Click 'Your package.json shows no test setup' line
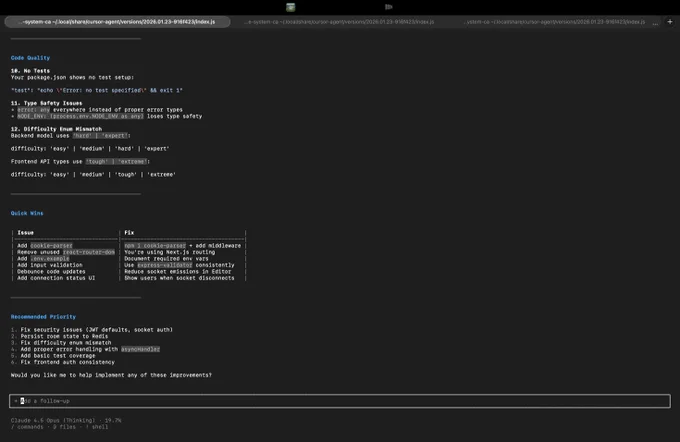 (72, 77)
